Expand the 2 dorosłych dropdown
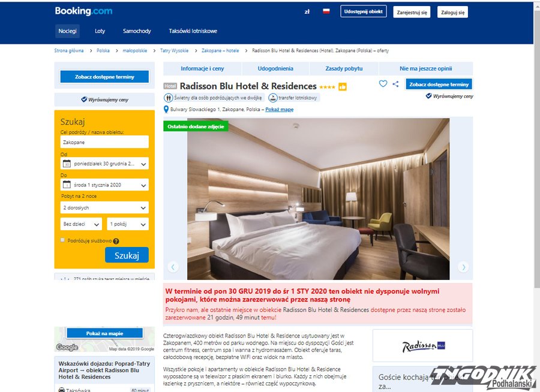Image resolution: width=540 pixels, height=392 pixels. pyautogui.click(x=104, y=208)
